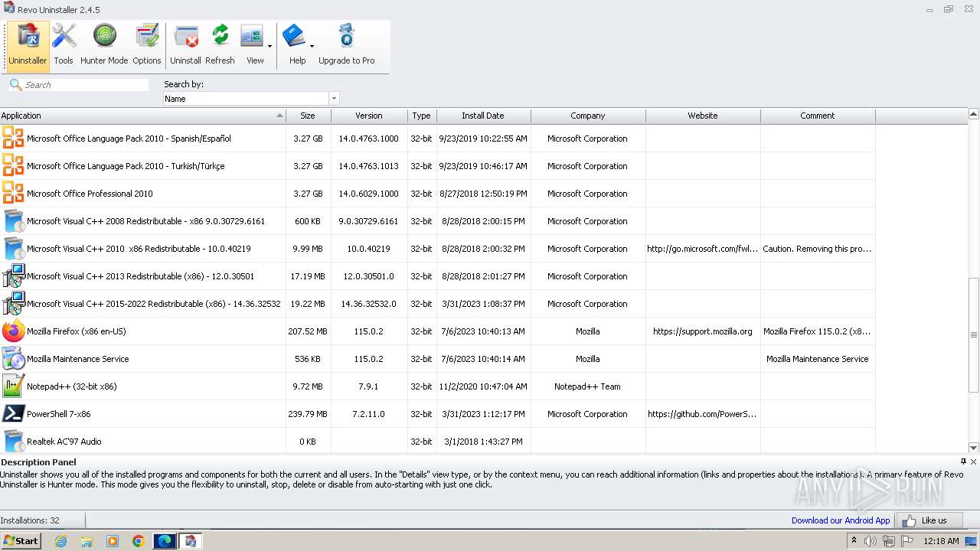Image resolution: width=980 pixels, height=551 pixels.
Task: Select the Mozilla Firefox icon
Action: (x=13, y=331)
